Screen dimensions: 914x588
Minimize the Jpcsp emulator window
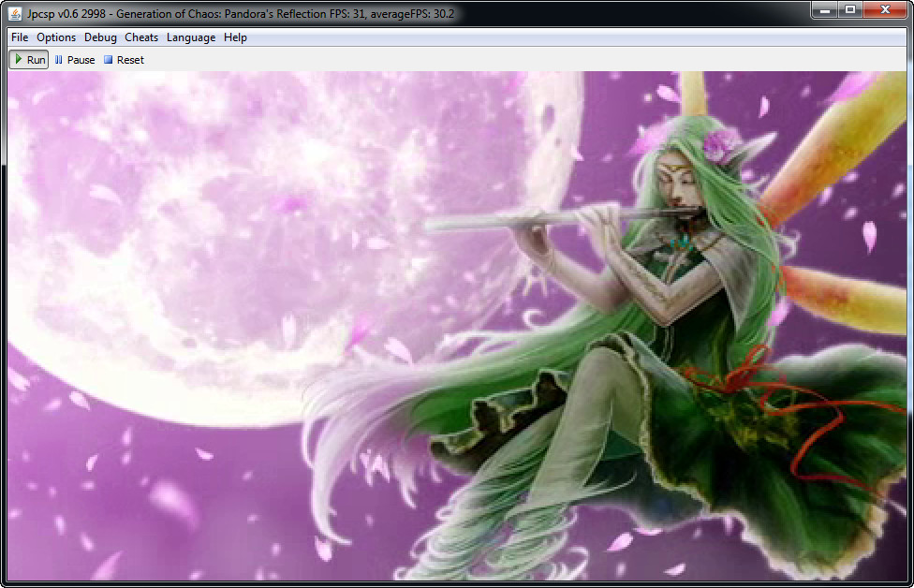[x=825, y=10]
